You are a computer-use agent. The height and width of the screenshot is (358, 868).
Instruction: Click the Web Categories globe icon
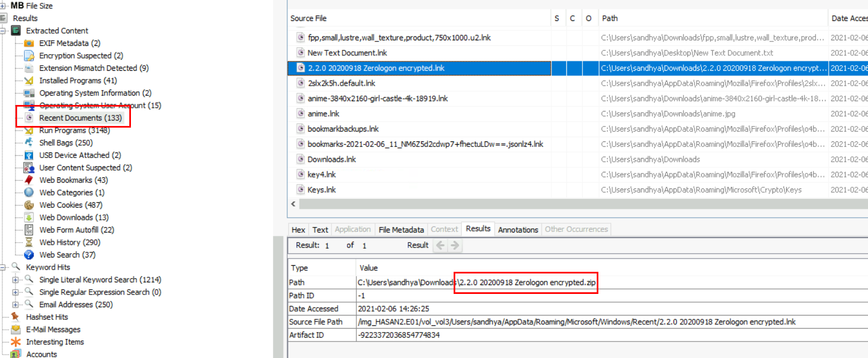[x=29, y=192]
